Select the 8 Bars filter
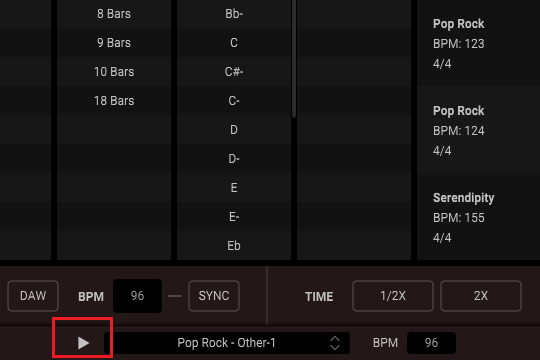Screen dimensions: 540x360 [114, 14]
